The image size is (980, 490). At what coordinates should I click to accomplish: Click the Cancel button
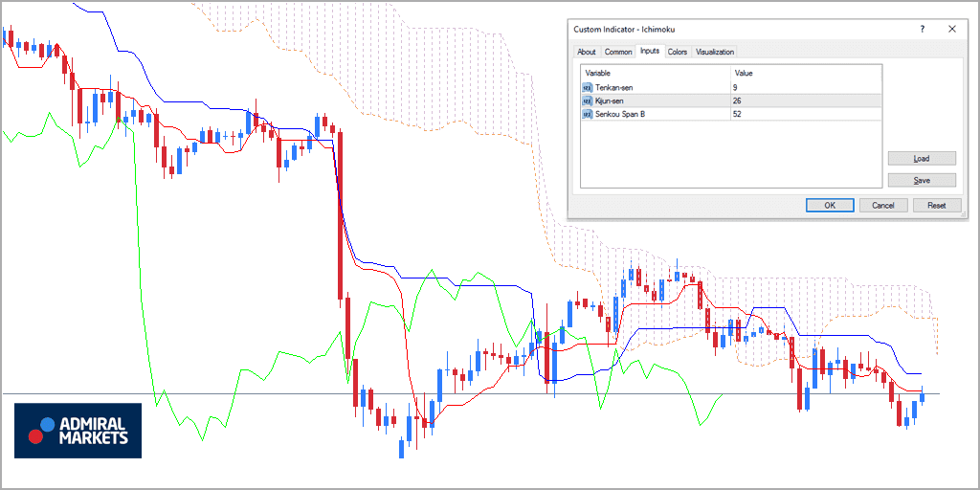883,205
